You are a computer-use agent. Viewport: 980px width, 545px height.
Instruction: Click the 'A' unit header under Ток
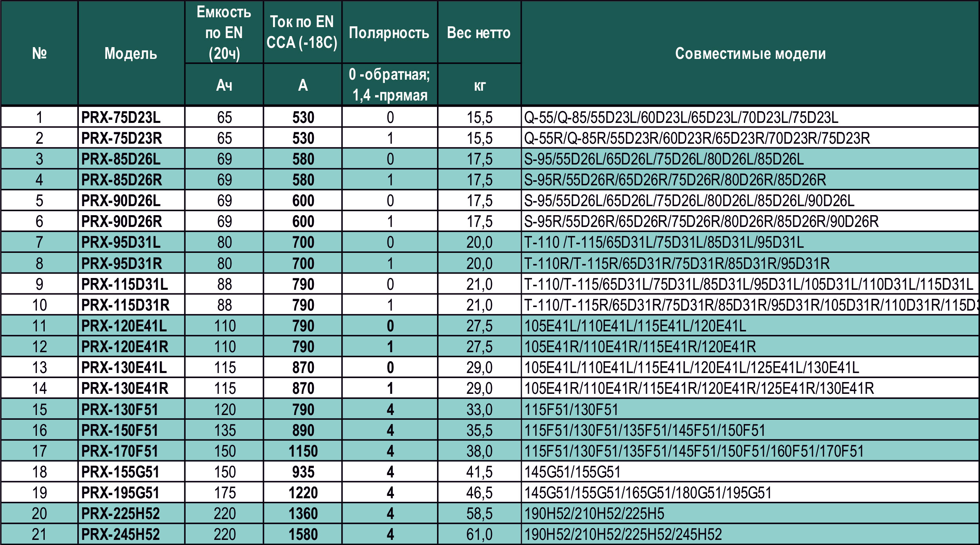click(x=302, y=84)
